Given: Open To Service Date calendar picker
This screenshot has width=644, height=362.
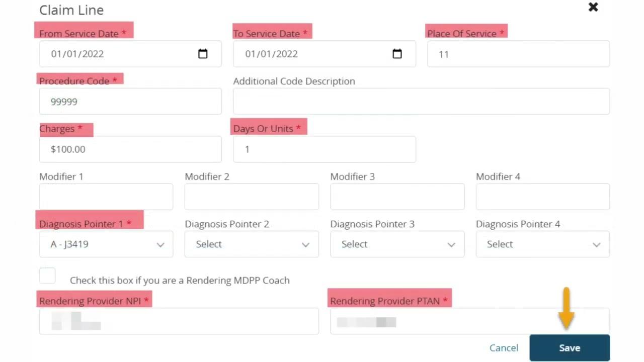Looking at the screenshot, I should tap(397, 54).
